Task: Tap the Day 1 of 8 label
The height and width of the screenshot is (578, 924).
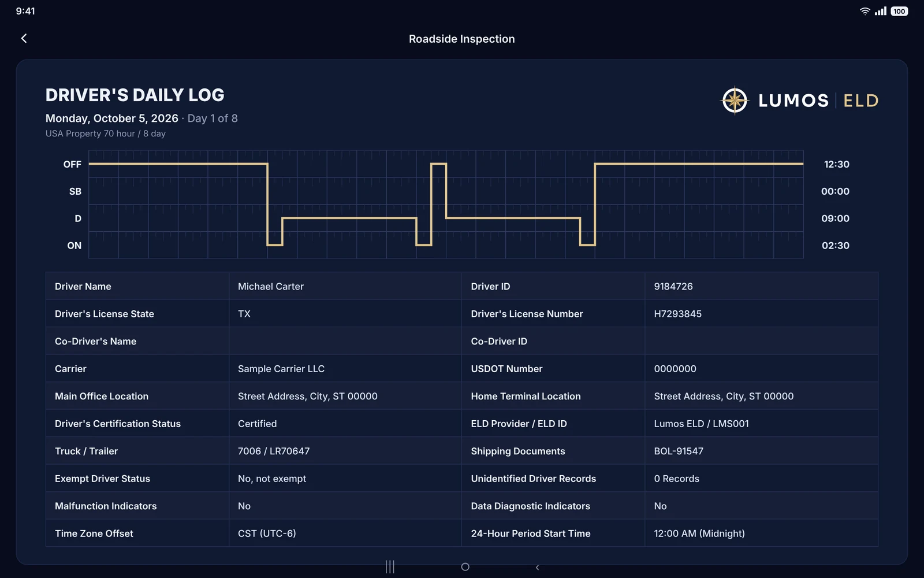Action: click(x=213, y=118)
